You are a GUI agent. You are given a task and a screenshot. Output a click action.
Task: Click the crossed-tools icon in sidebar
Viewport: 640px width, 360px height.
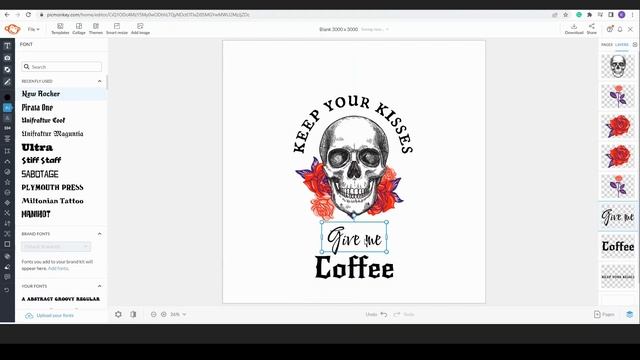point(7,213)
